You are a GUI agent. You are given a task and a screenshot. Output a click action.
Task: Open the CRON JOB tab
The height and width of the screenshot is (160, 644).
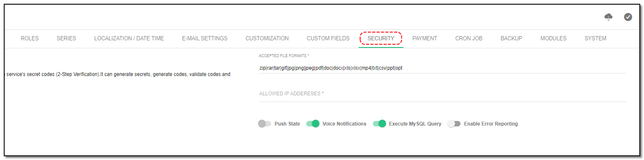coord(469,38)
